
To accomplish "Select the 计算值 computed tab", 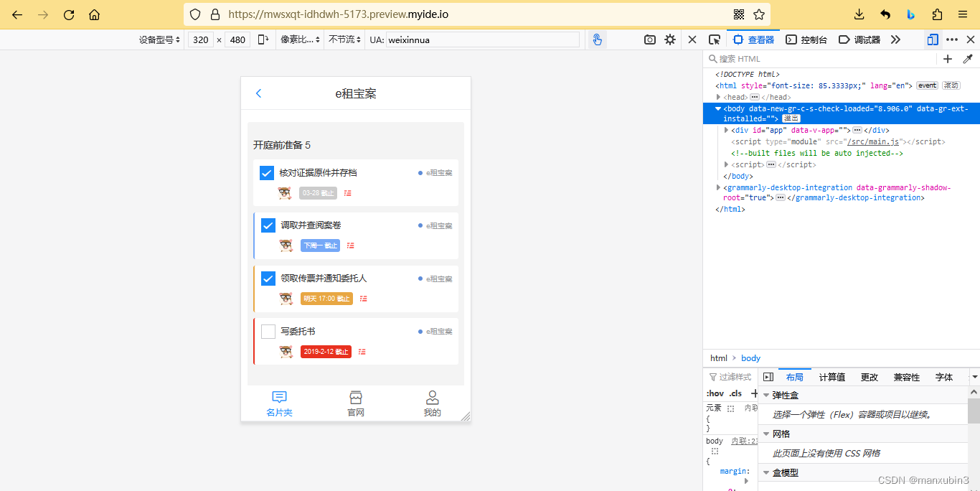I will [x=832, y=377].
